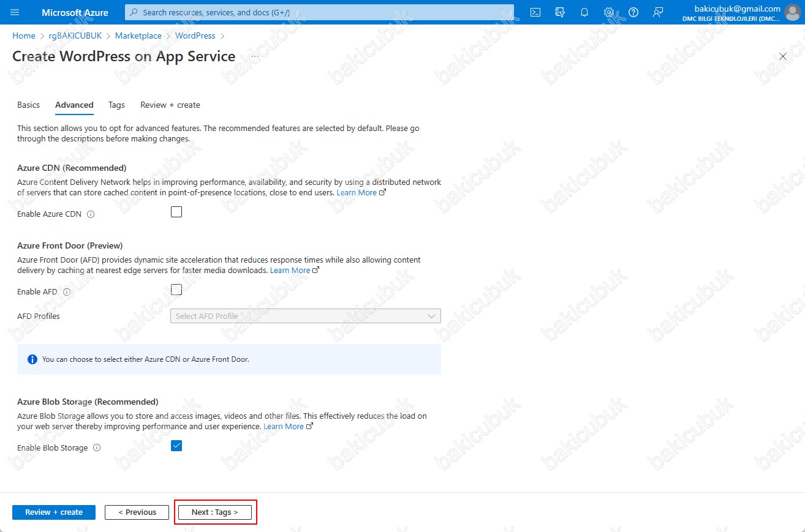
Task: Select the Advanced tab
Action: 74,105
